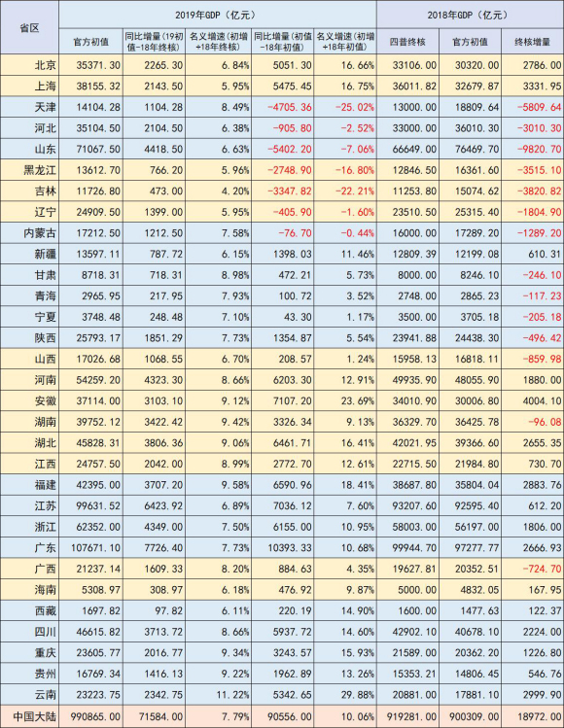Select the 2019年GDP（亿元）merged header

(218, 15)
